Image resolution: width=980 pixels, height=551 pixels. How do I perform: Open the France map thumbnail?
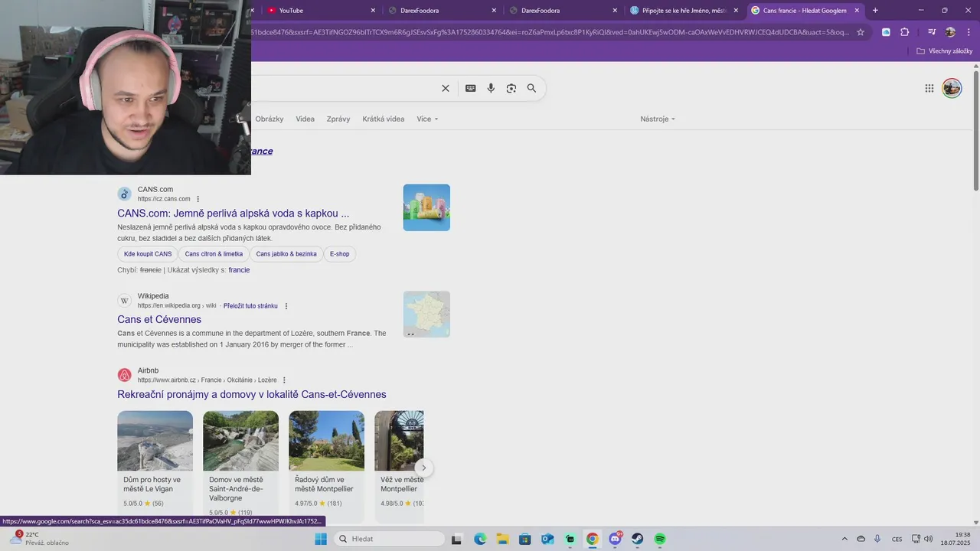[426, 314]
